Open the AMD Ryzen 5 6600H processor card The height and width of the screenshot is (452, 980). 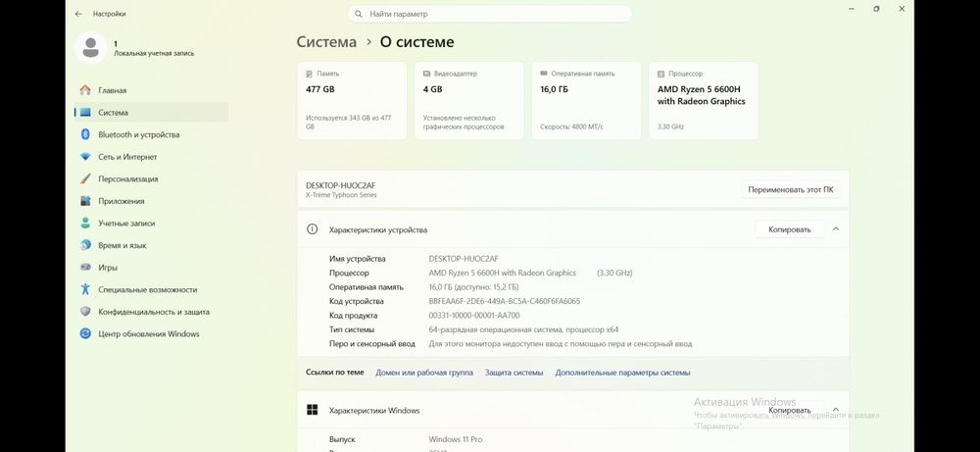click(x=704, y=101)
